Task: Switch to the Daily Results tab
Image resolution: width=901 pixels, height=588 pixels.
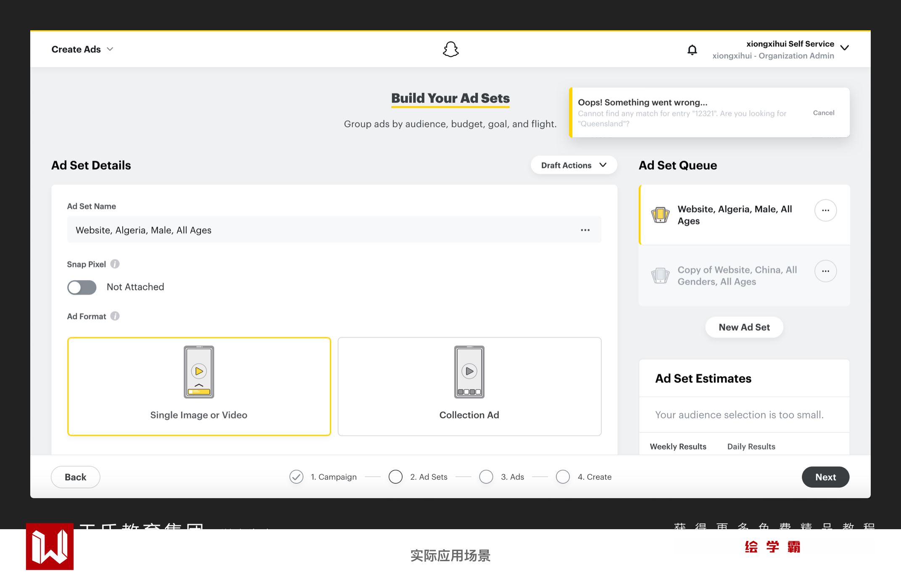Action: (x=751, y=446)
